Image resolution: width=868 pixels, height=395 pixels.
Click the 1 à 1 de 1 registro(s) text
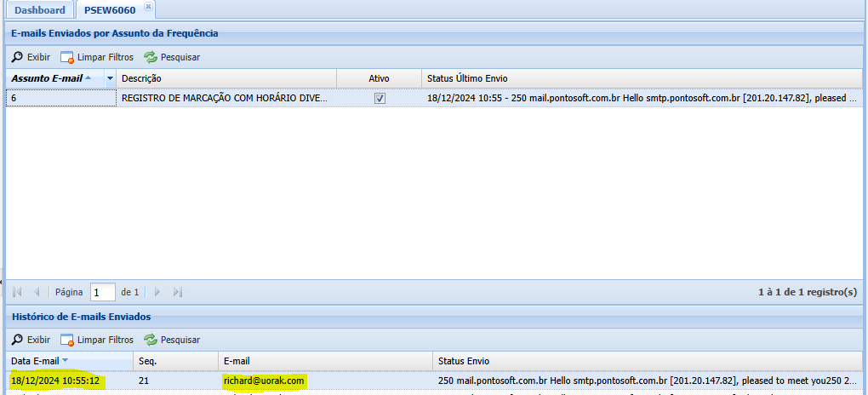coord(808,292)
